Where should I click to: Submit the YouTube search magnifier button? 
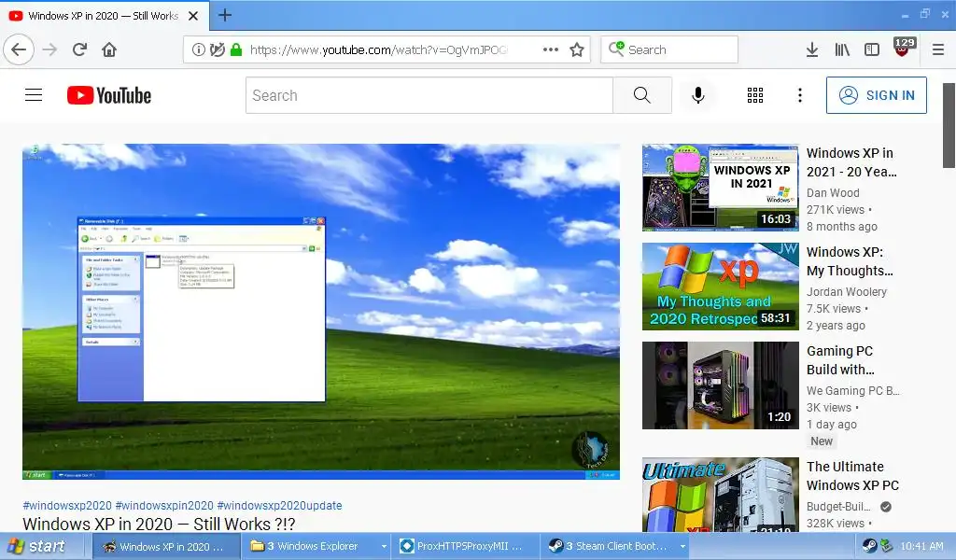click(642, 95)
